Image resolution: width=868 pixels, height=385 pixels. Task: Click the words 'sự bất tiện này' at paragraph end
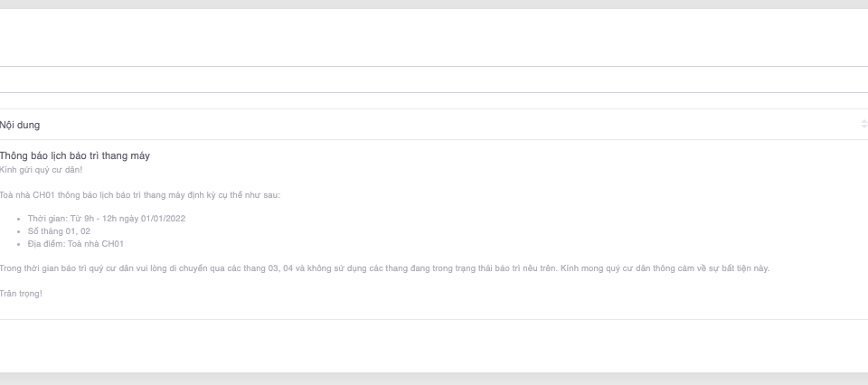click(741, 268)
